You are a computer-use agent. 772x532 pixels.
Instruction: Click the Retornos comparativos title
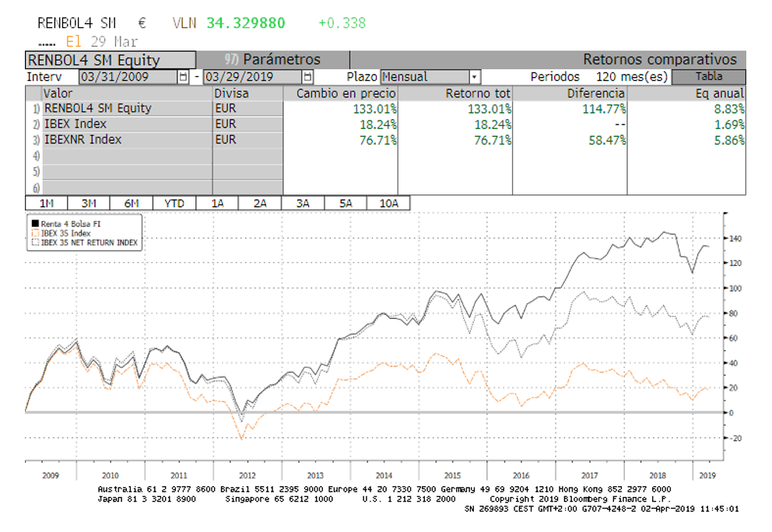pos(660,60)
